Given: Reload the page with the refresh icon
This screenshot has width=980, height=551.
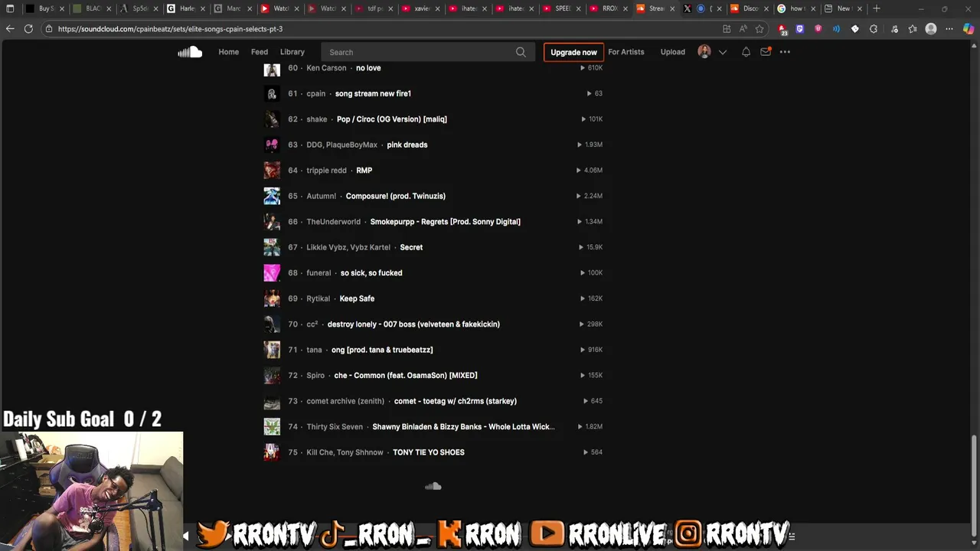Looking at the screenshot, I should click(28, 28).
